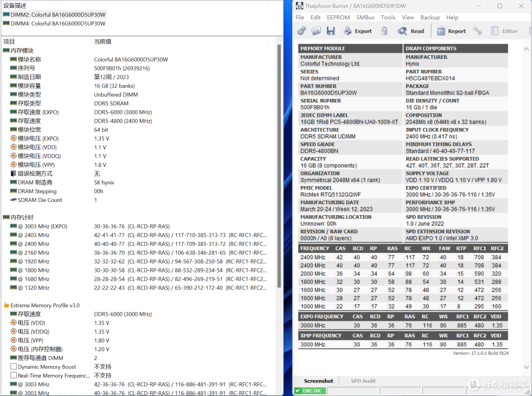Image resolution: width=532 pixels, height=396 pixels.
Task: Select the 内存模块 group row
Action: pos(18,51)
